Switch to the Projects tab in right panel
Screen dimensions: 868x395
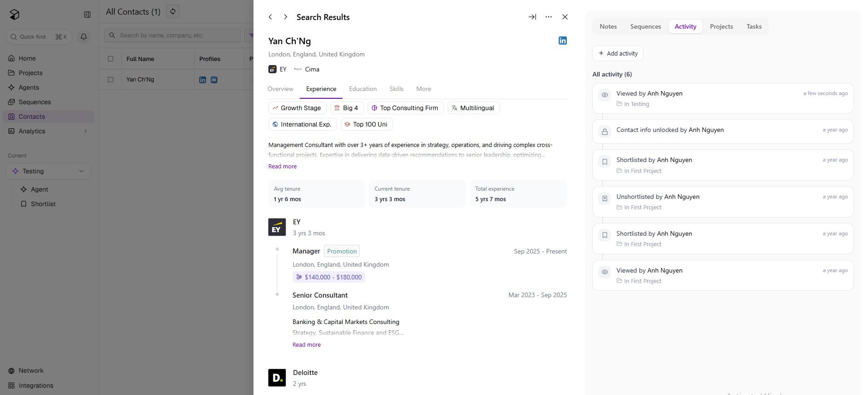[722, 26]
